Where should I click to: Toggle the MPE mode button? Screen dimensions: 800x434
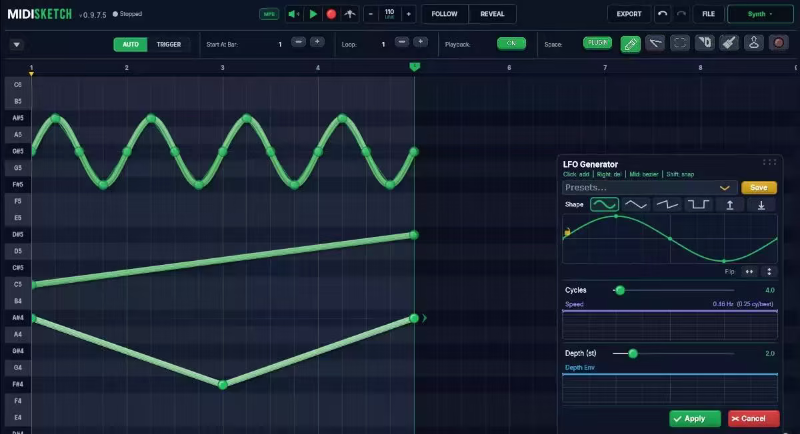click(269, 14)
